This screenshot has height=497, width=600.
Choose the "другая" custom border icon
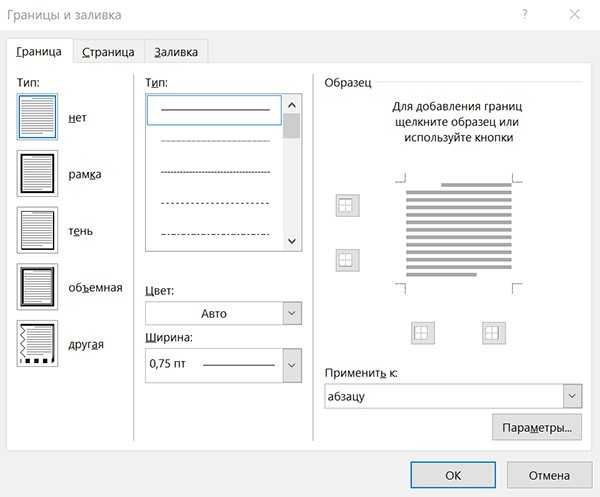click(38, 344)
